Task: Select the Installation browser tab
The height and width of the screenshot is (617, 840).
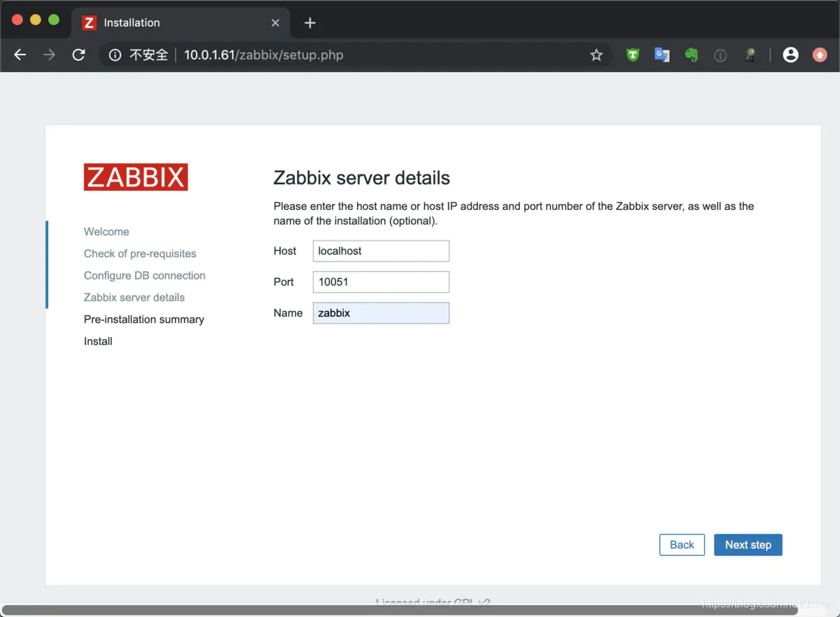Action: pyautogui.click(x=181, y=23)
